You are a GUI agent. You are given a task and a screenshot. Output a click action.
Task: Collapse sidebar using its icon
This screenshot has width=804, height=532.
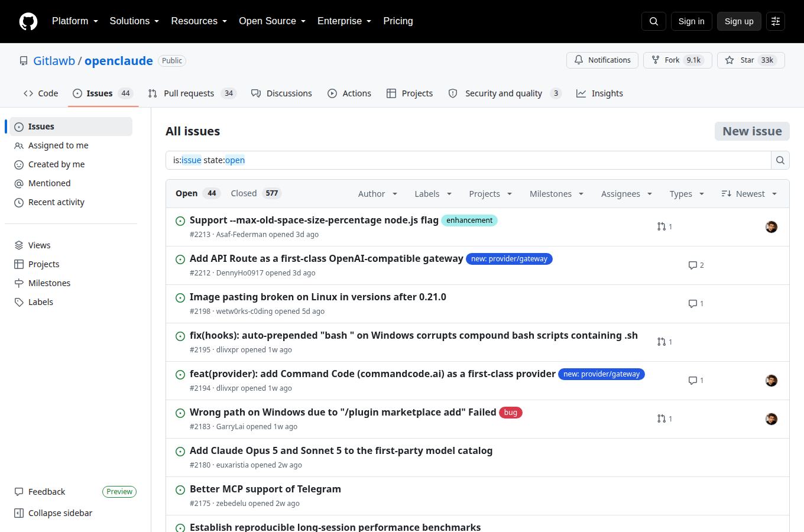(x=19, y=513)
